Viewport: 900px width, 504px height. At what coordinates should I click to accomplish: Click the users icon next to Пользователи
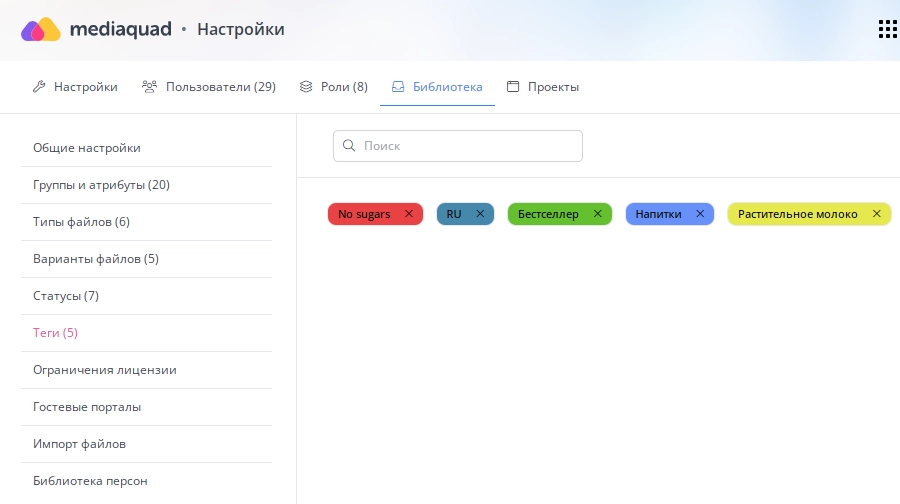(149, 87)
